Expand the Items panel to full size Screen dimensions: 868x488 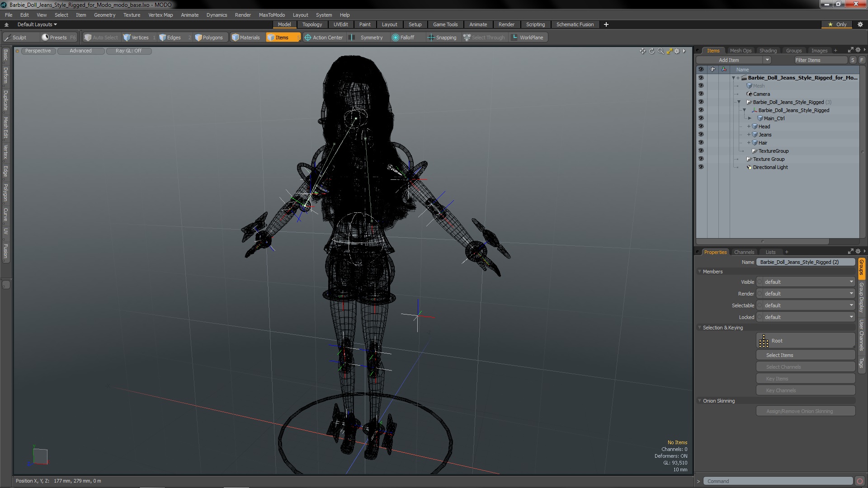click(850, 50)
